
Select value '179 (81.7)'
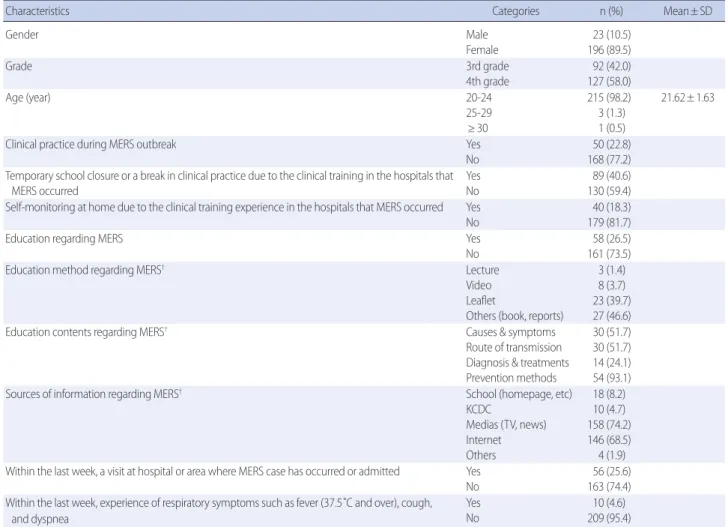click(x=610, y=223)
